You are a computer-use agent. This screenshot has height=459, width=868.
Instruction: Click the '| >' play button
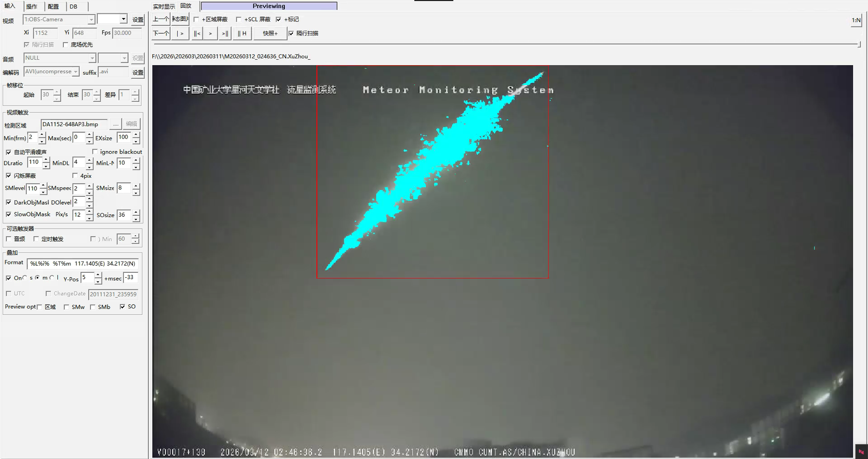pos(180,33)
